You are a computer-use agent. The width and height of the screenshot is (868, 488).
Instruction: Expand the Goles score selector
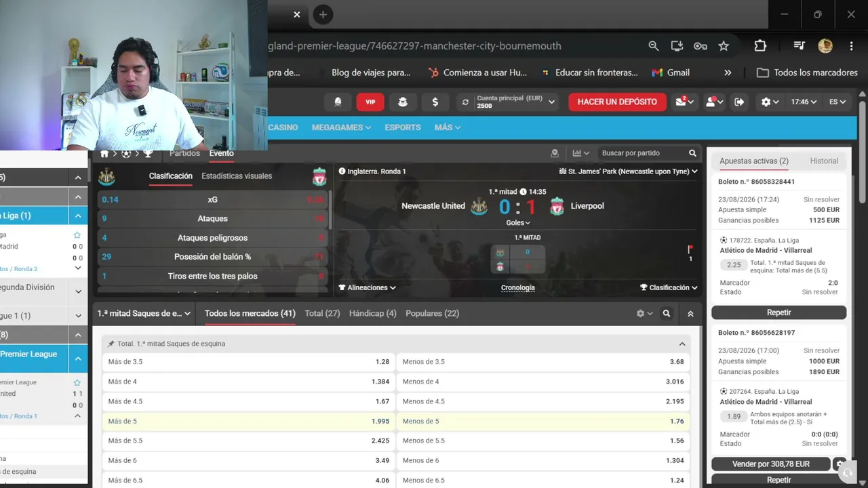pyautogui.click(x=518, y=222)
